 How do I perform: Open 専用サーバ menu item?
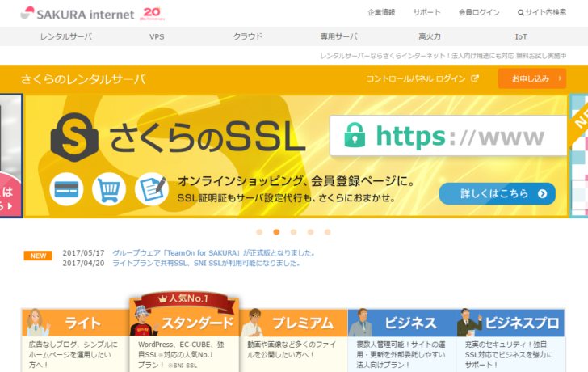(x=338, y=36)
